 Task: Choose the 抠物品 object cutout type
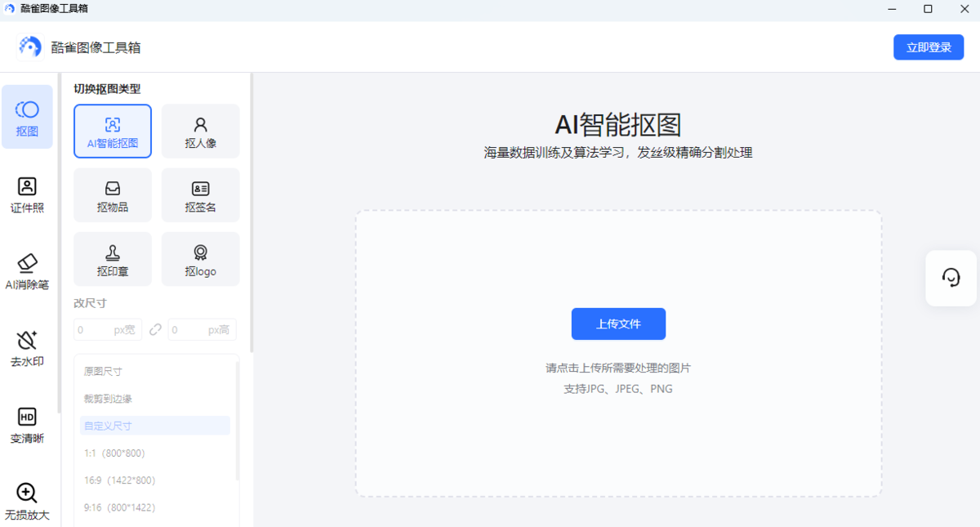(113, 195)
